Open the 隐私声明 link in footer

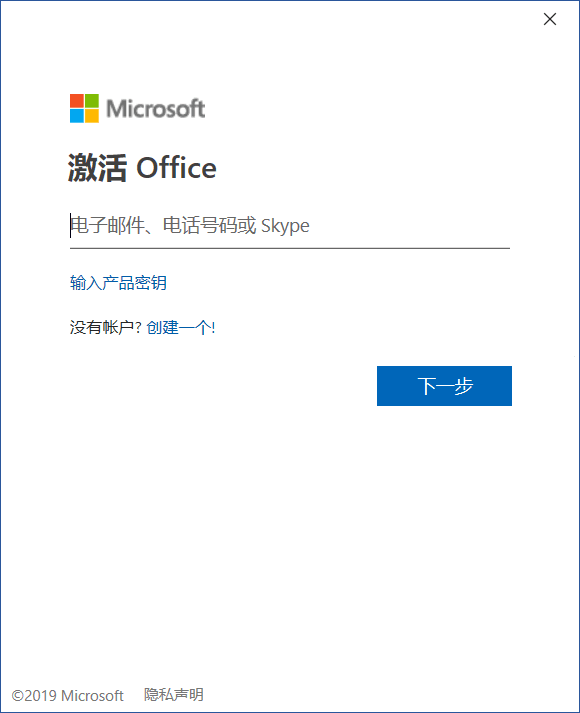click(174, 695)
